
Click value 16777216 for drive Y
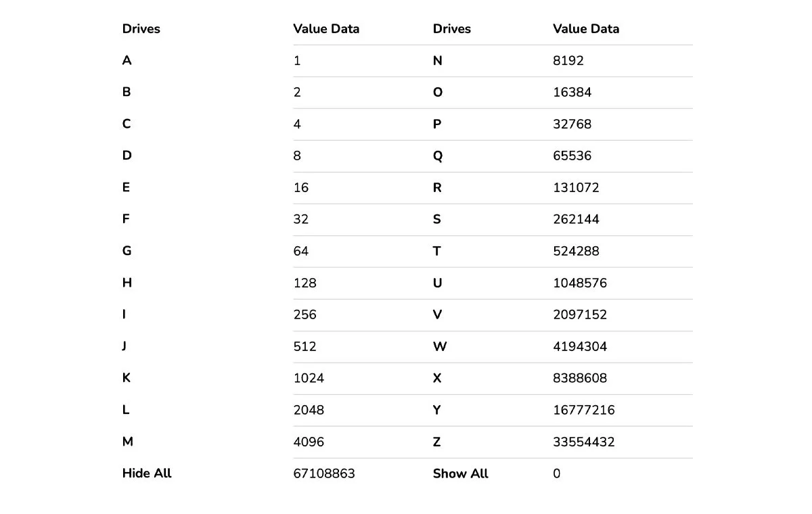tap(583, 411)
